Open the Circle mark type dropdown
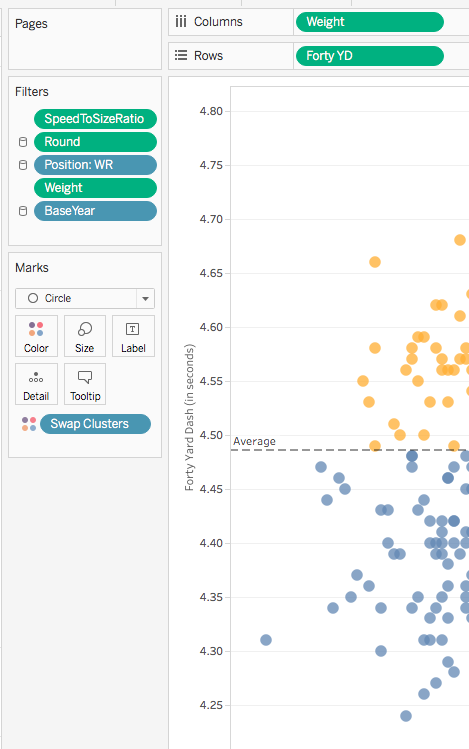The height and width of the screenshot is (749, 469). pos(85,299)
